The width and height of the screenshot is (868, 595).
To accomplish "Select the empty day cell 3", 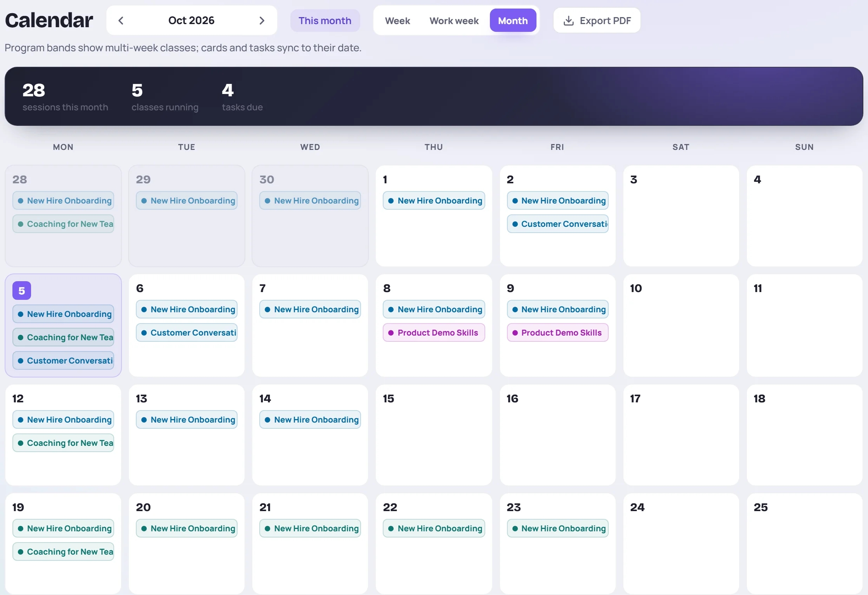I will tap(681, 216).
